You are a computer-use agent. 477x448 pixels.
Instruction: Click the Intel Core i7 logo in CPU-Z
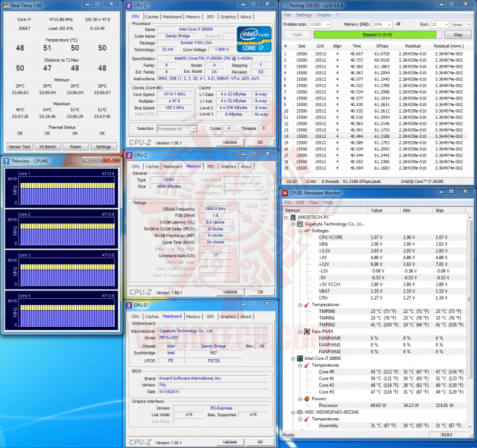[x=254, y=39]
